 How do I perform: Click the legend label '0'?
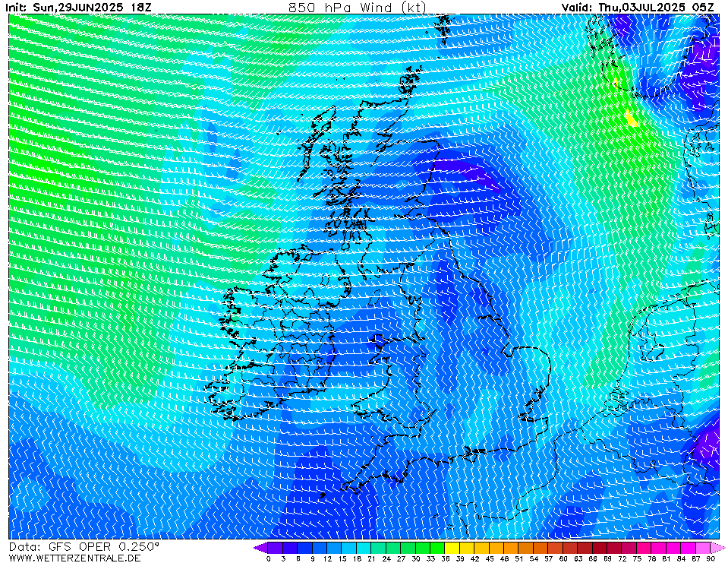[268, 558]
